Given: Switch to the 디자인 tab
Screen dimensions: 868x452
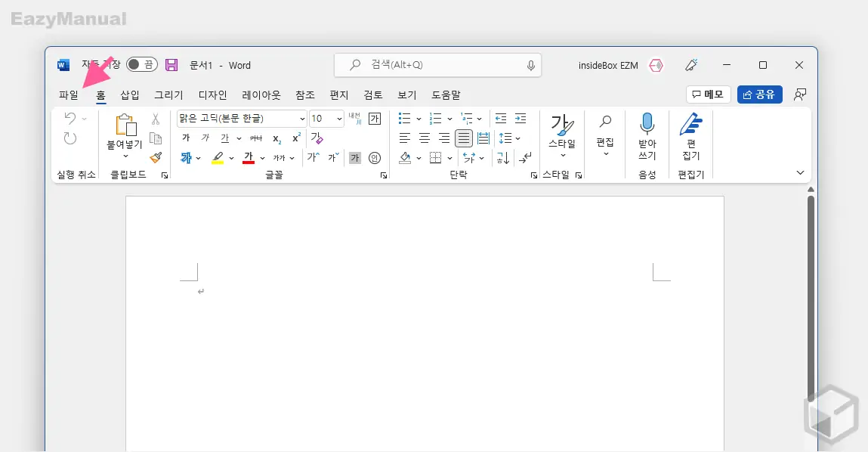Looking at the screenshot, I should click(x=212, y=94).
